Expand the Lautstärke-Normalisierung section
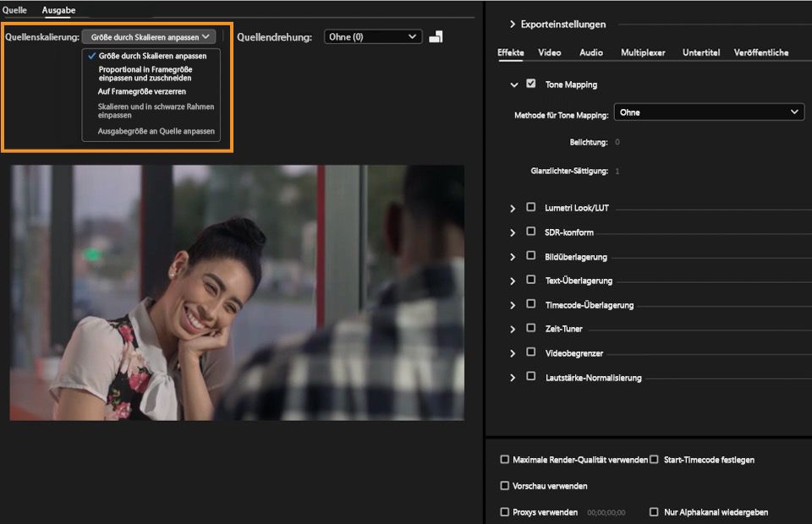Viewport: 812px width, 524px height. point(513,378)
